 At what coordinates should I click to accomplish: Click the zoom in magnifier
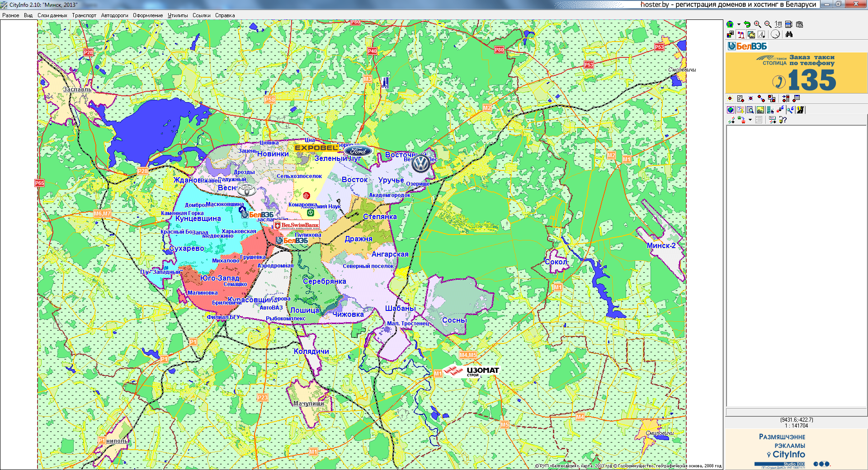(x=758, y=24)
